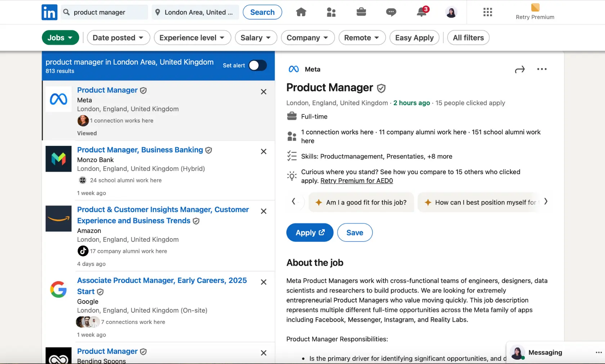Open the Product Manager, Business Banking listing
This screenshot has height=364, width=605.
coord(140,150)
